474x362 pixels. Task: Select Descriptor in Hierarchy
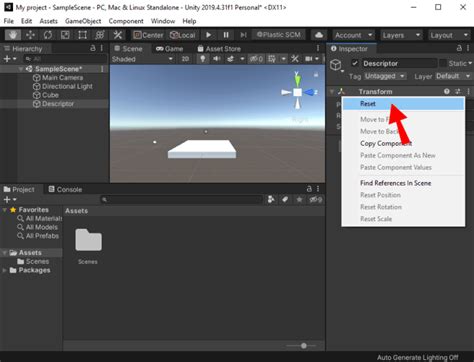coord(54,104)
